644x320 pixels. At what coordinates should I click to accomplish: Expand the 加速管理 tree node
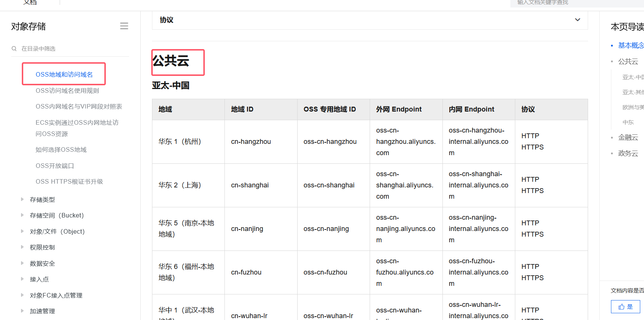click(x=22, y=311)
